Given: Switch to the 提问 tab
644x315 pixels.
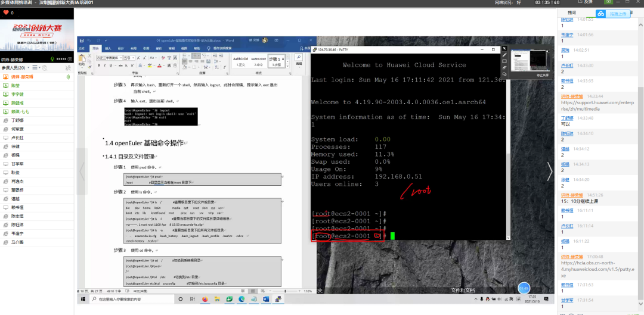Looking at the screenshot, I should point(572,13).
